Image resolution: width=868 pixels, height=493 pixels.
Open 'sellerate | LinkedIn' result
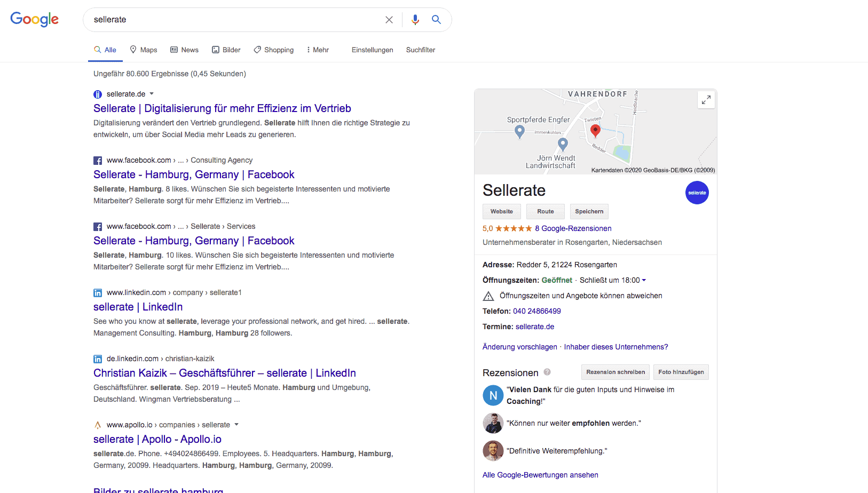click(138, 307)
